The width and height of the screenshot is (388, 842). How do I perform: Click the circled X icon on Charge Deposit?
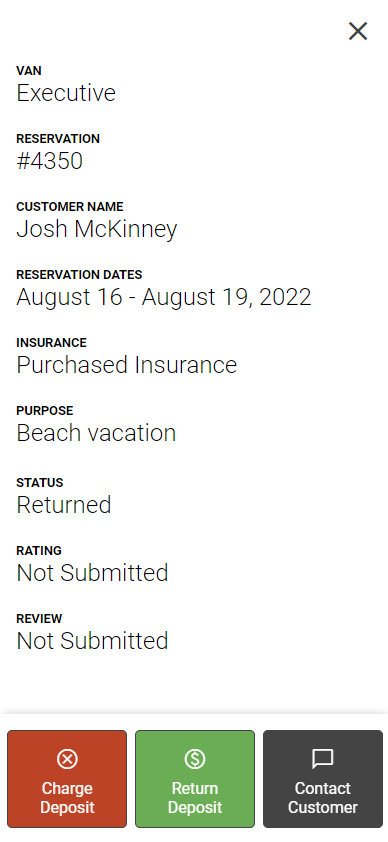[67, 759]
